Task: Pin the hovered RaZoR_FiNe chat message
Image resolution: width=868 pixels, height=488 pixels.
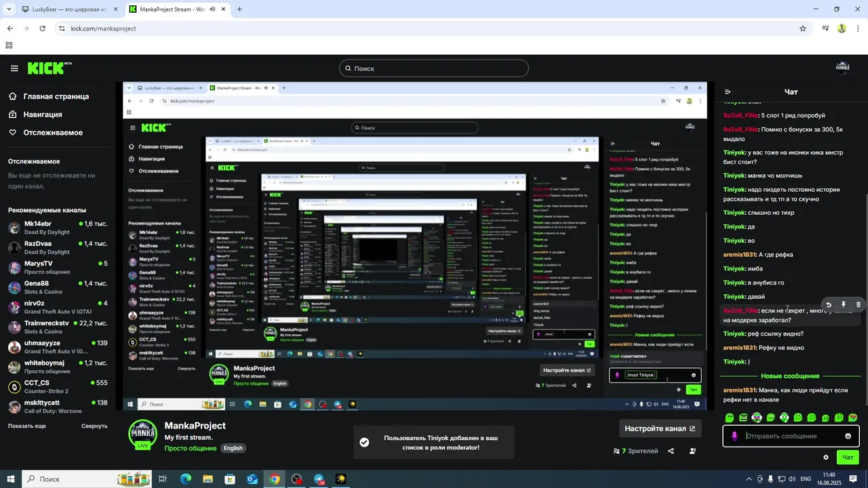Action: point(843,305)
